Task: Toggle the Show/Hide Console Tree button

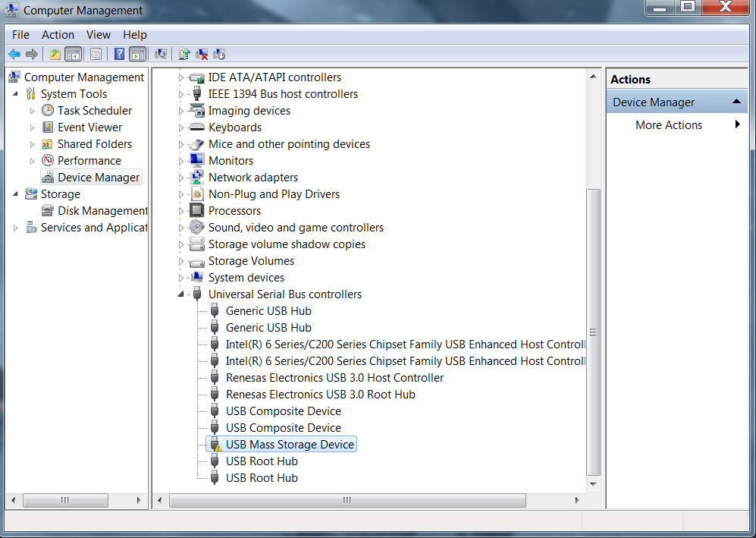Action: pos(74,54)
